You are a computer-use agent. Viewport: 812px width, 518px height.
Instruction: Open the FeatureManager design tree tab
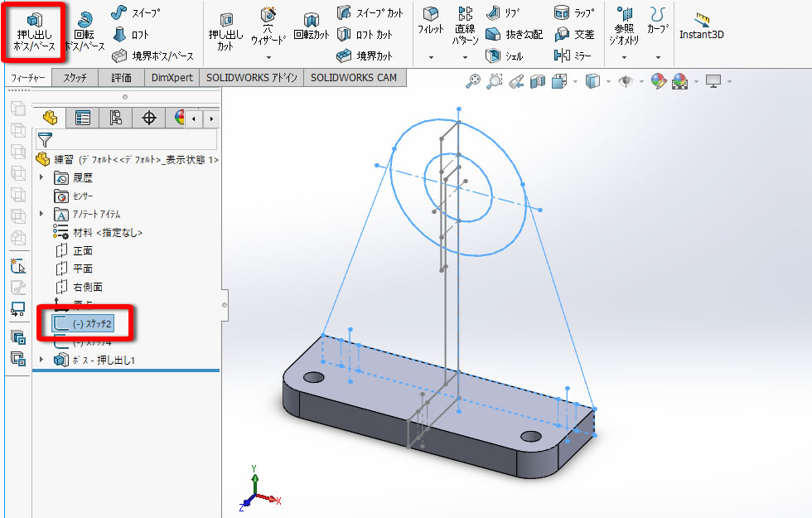(50, 118)
